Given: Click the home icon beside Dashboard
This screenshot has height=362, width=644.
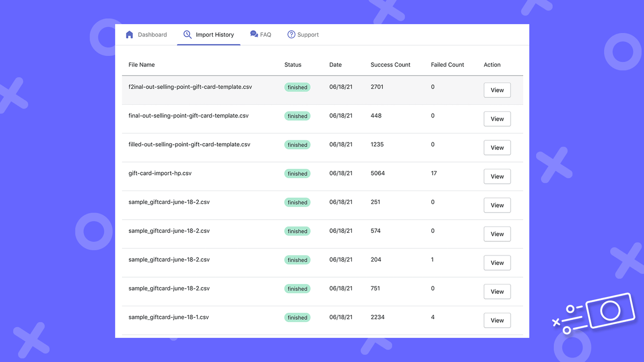Looking at the screenshot, I should pos(130,34).
